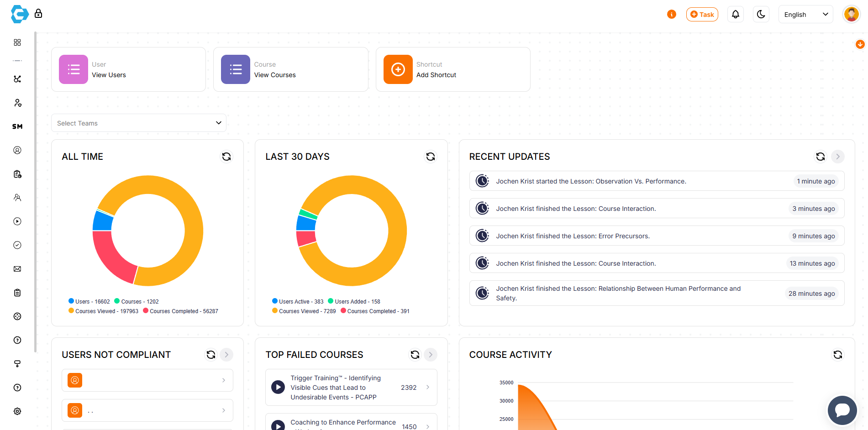The width and height of the screenshot is (868, 430).
Task: Refresh the All Time chart
Action: pyautogui.click(x=226, y=157)
